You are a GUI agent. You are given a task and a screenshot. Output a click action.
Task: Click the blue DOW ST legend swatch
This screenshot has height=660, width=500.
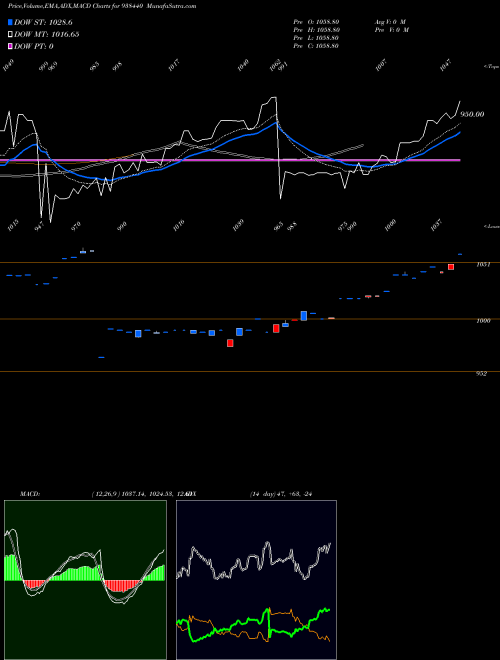[10, 22]
